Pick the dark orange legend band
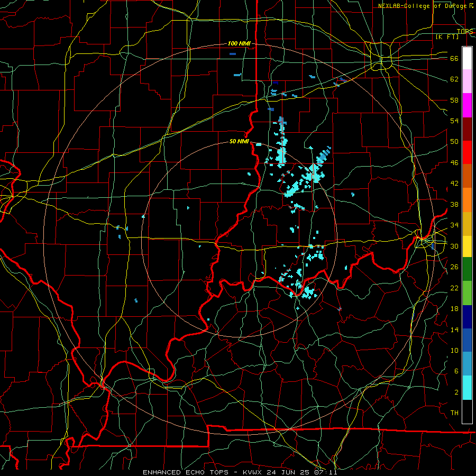 (x=467, y=176)
